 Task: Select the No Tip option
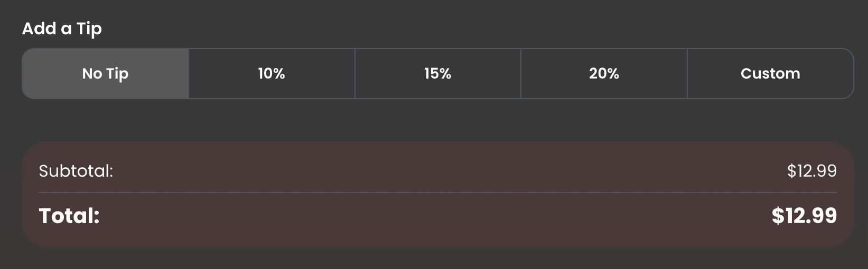pos(105,74)
